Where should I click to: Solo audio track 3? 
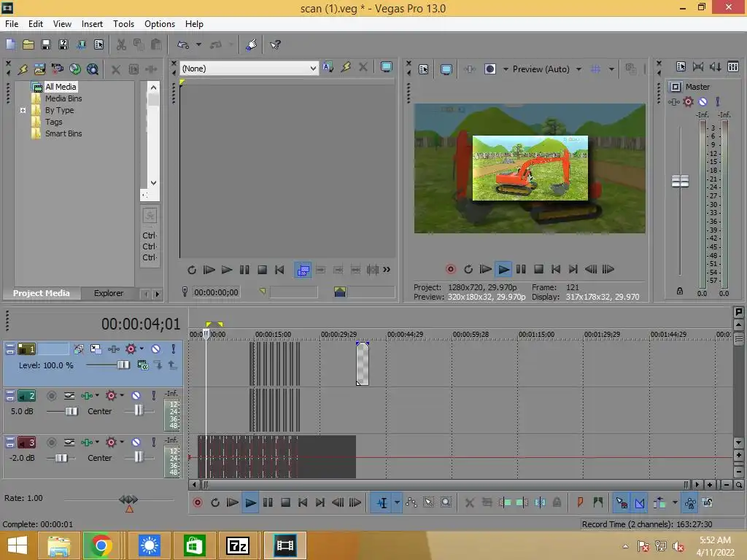pyautogui.click(x=153, y=443)
